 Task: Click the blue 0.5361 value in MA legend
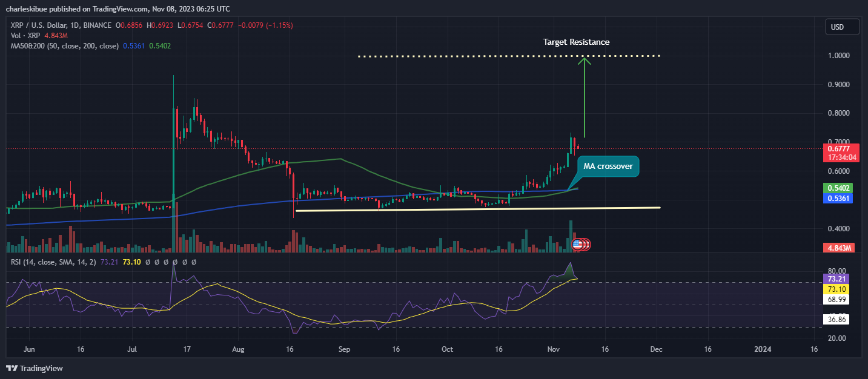point(134,45)
